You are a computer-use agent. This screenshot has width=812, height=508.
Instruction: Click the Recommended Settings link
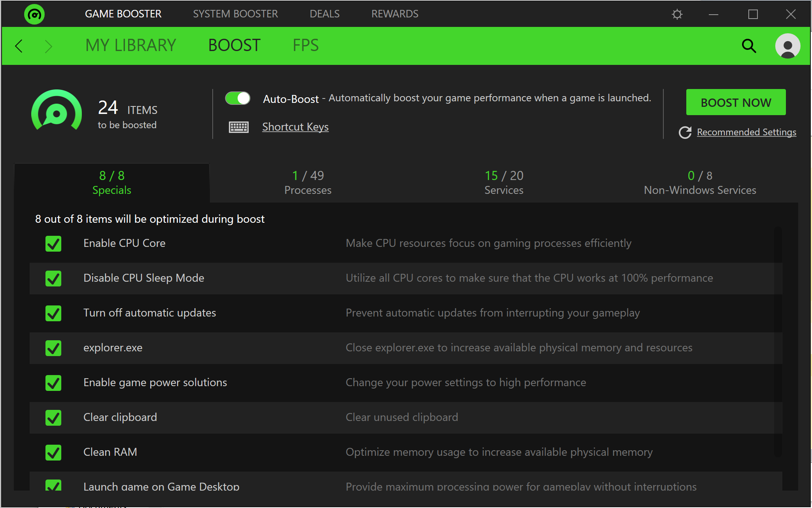[746, 132]
